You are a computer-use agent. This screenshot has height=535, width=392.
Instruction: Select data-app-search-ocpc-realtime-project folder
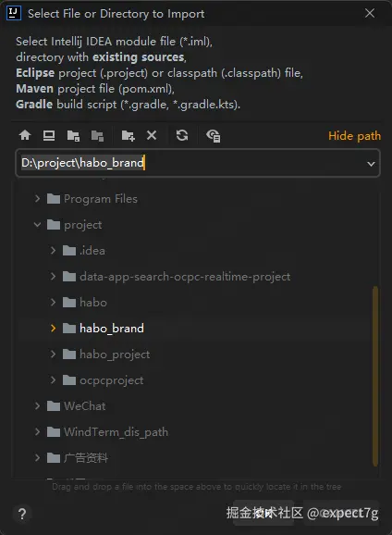pos(185,277)
